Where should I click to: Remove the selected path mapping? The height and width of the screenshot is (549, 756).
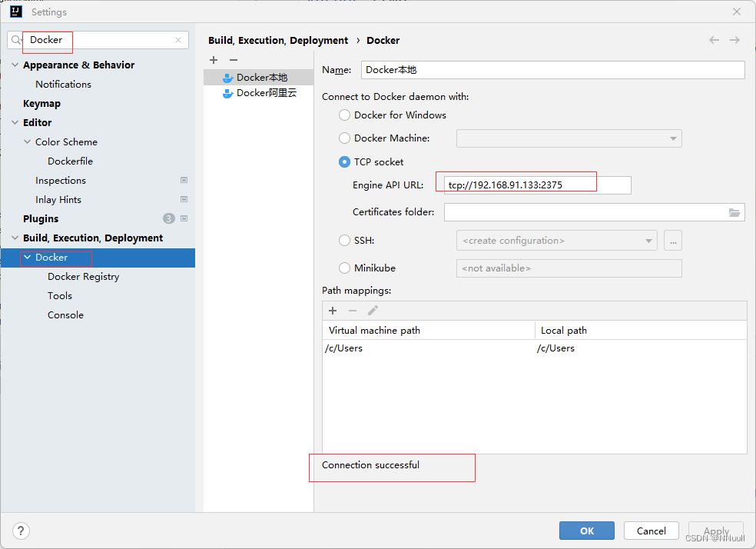click(x=353, y=311)
